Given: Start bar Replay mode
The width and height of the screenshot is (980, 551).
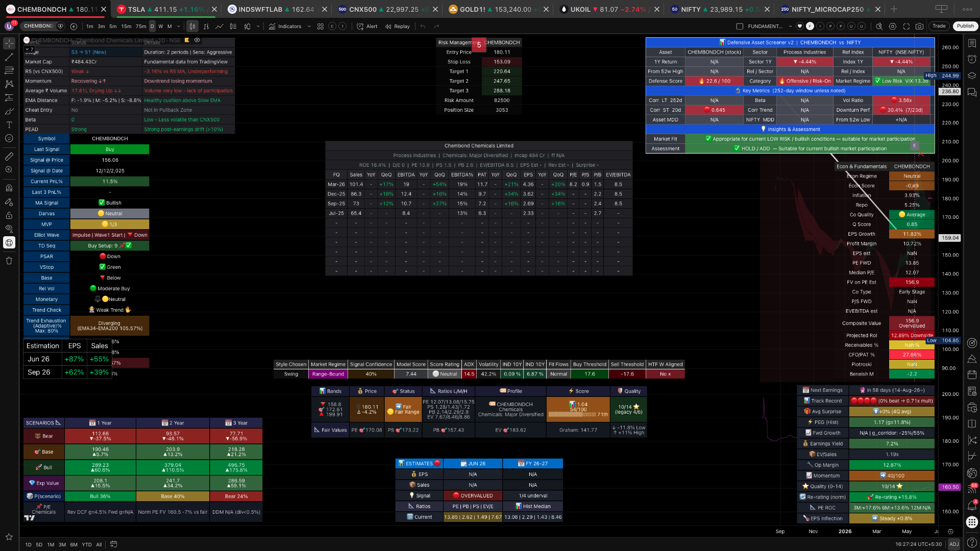Looking at the screenshot, I should 398,26.
